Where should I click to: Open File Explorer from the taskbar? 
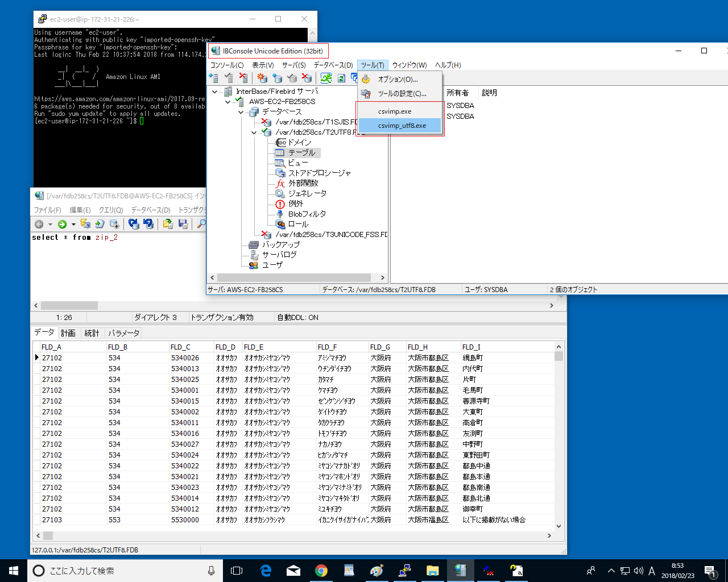[433, 571]
